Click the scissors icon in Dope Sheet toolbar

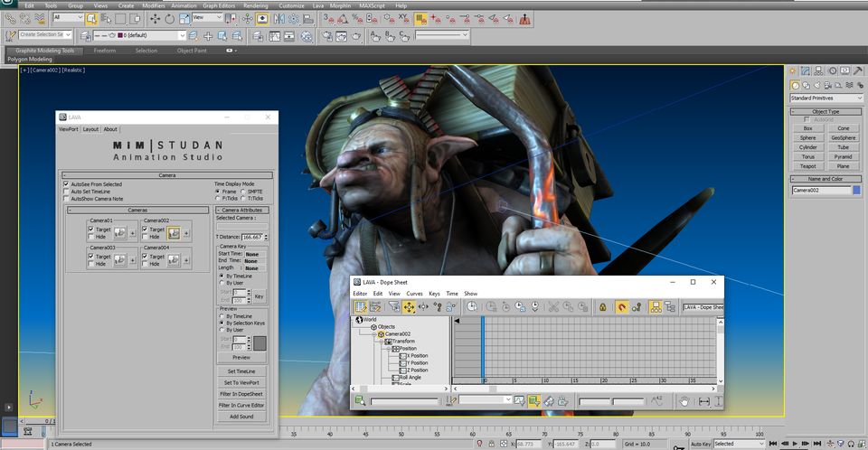(x=553, y=307)
